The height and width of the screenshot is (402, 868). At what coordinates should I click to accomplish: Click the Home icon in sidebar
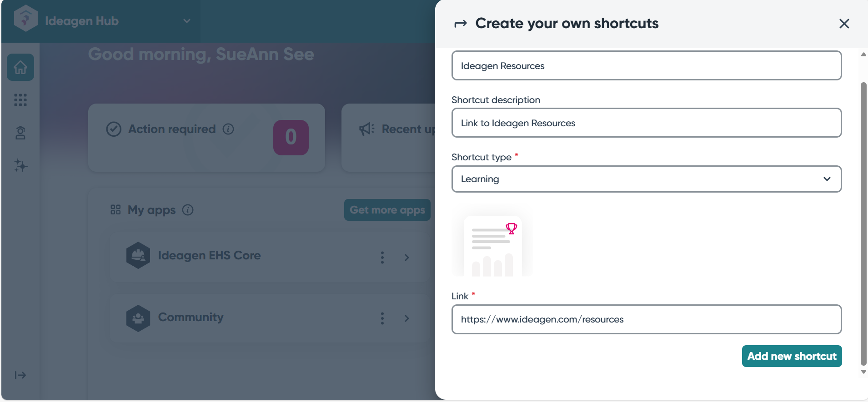(20, 67)
